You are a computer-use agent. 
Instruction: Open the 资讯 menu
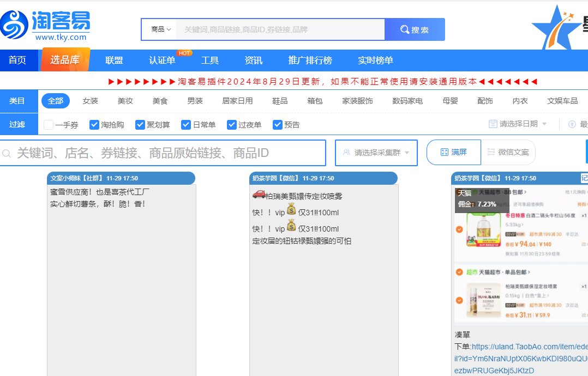pos(254,60)
